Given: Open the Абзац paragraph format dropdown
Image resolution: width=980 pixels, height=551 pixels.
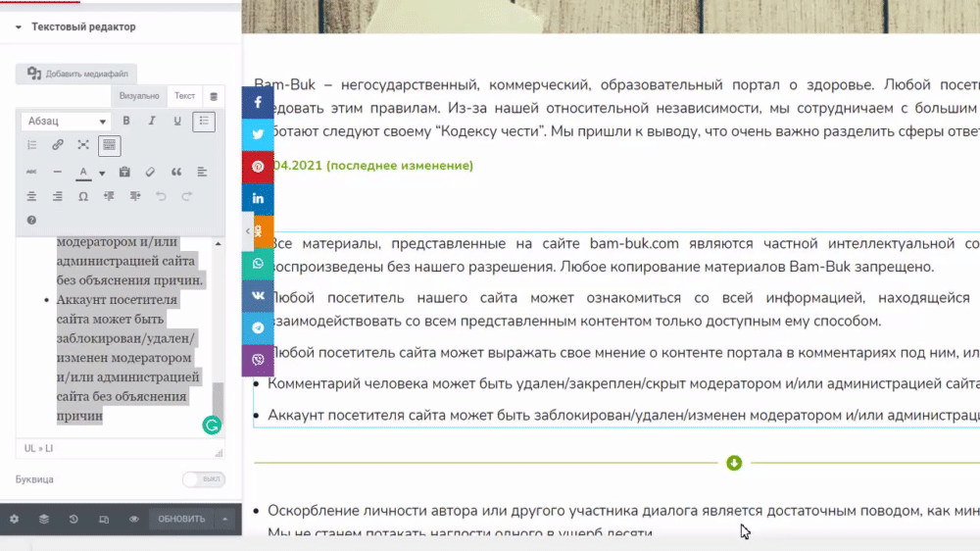Looking at the screenshot, I should [66, 122].
